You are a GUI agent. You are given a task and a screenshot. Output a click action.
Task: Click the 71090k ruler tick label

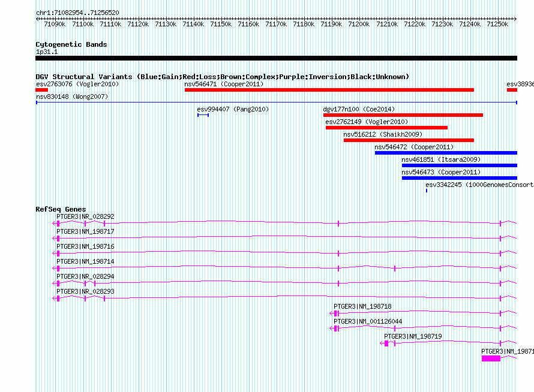pyautogui.click(x=55, y=24)
